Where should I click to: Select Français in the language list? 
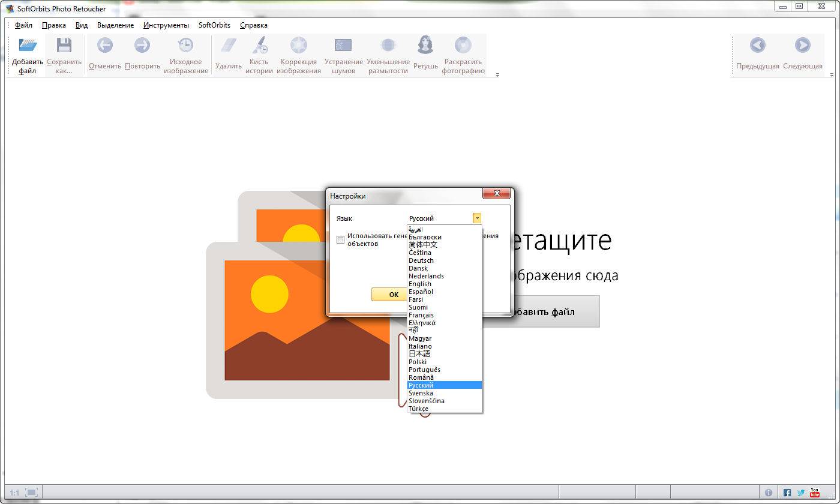pyautogui.click(x=445, y=315)
